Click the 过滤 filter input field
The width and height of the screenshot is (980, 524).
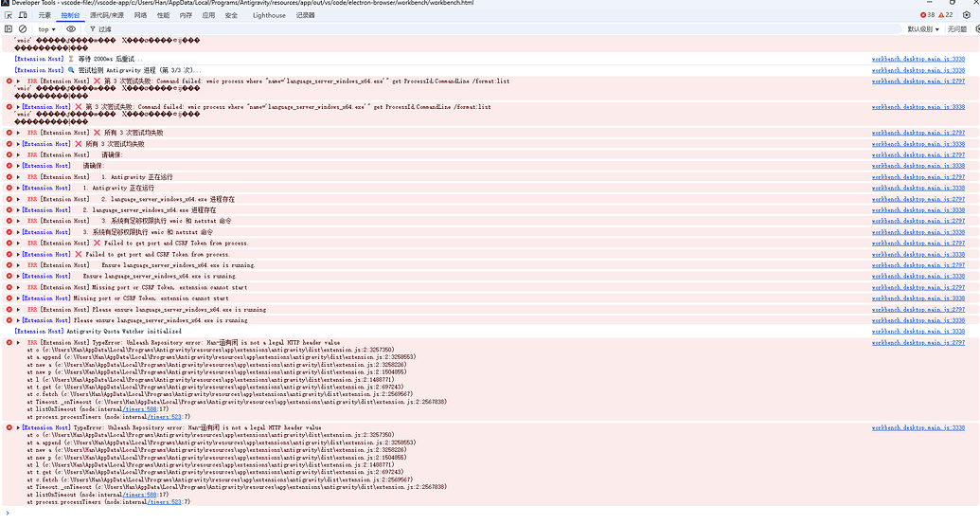[493, 29]
